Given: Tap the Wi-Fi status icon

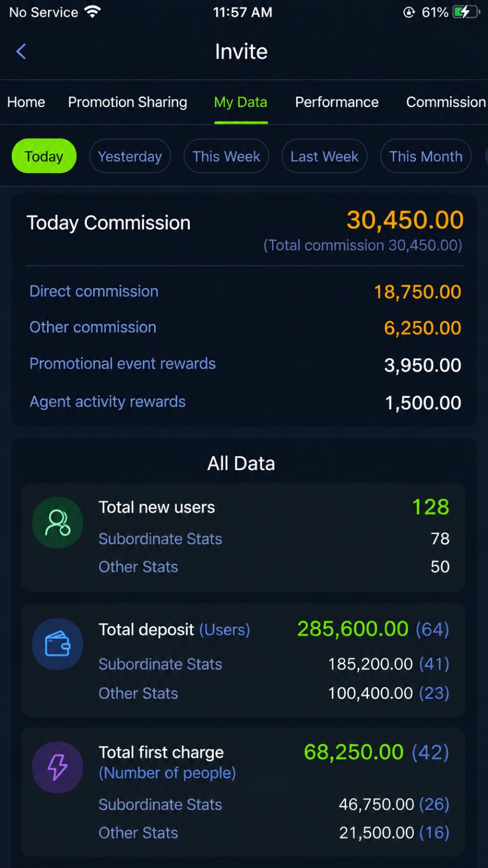Looking at the screenshot, I should (x=93, y=12).
